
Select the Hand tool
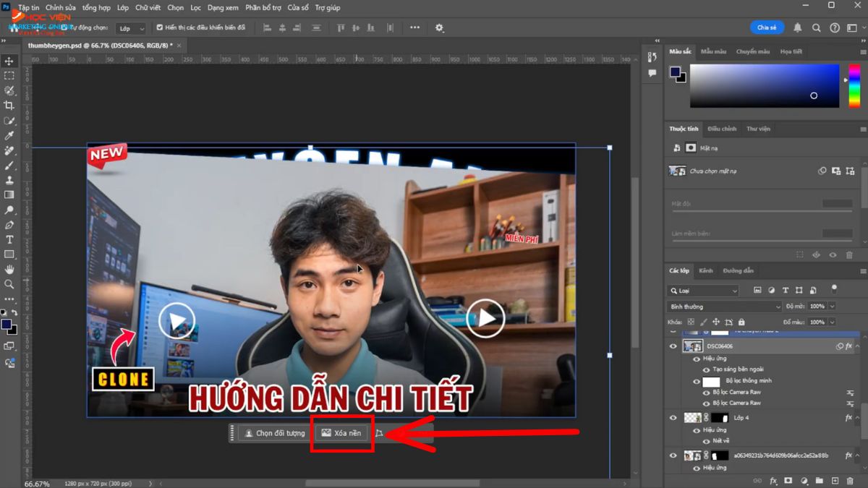click(x=9, y=269)
